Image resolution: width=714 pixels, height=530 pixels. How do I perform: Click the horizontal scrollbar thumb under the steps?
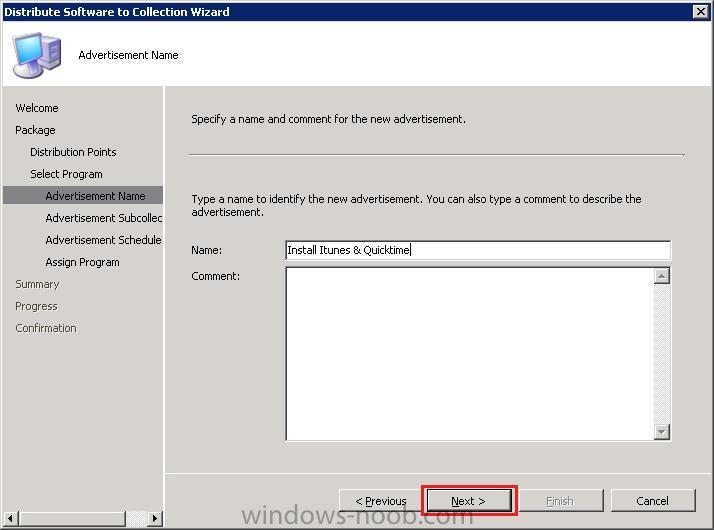pos(72,518)
